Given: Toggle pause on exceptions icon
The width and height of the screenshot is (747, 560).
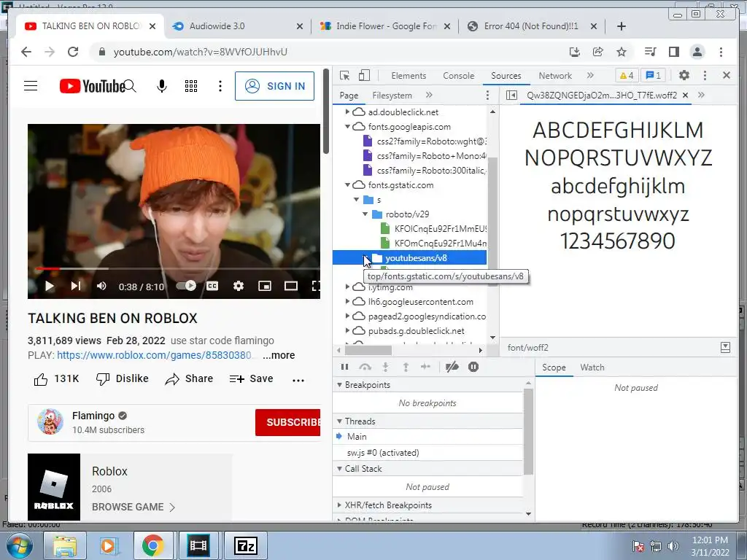Looking at the screenshot, I should [473, 367].
